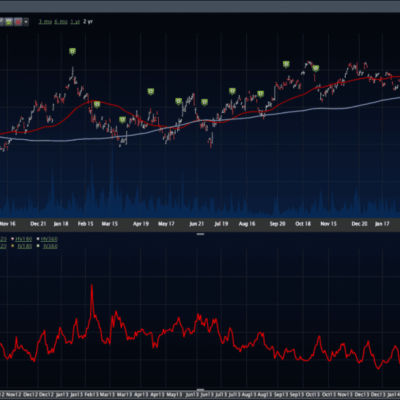400x400 pixels.
Task: Open the green event marker between Oct 18 and Nov 15
Action: (x=316, y=69)
